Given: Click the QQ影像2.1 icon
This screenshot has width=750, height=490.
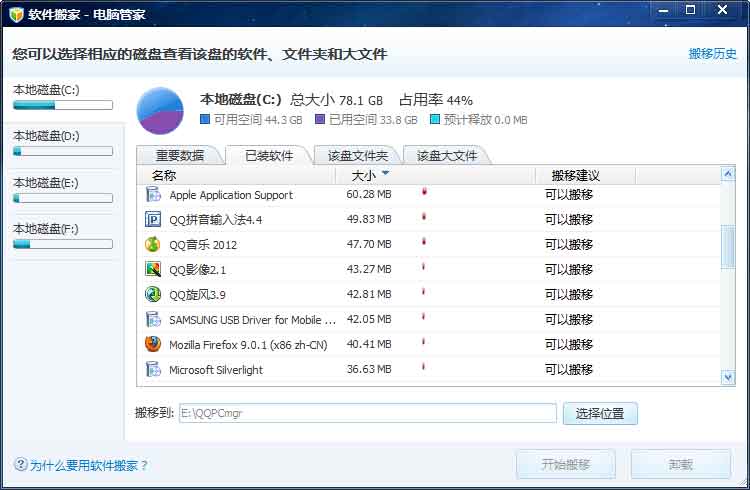Looking at the screenshot, I should [x=153, y=270].
